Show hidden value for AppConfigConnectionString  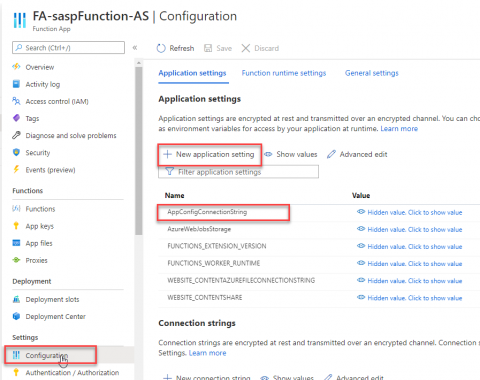coord(409,212)
